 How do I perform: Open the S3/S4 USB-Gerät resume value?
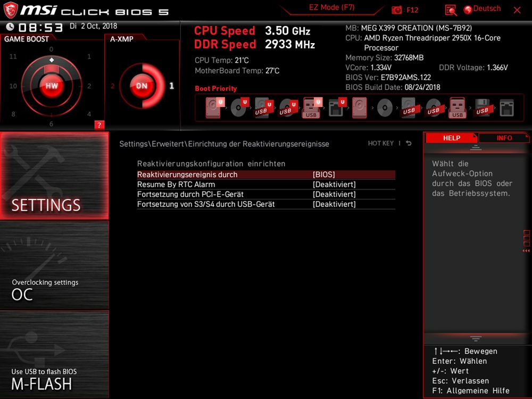[334, 204]
